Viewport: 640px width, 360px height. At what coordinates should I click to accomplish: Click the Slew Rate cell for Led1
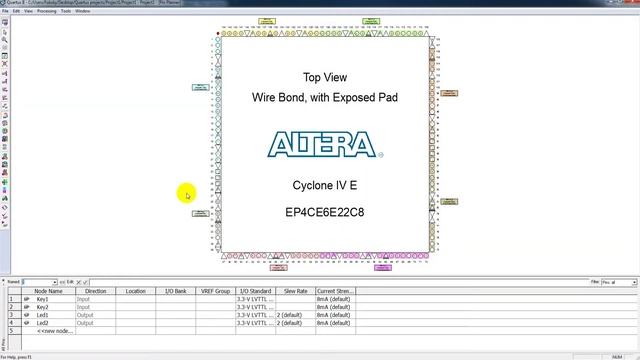click(x=296, y=315)
